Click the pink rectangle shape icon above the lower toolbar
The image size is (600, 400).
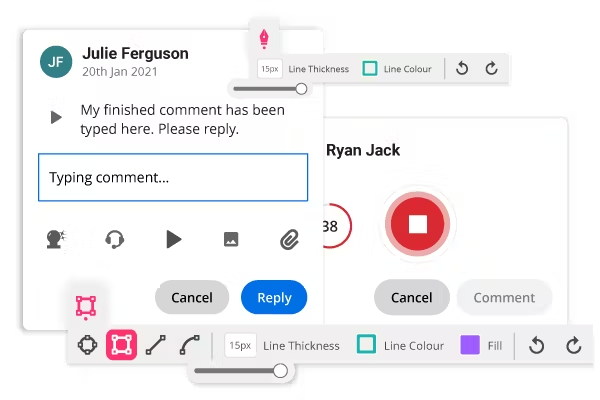[x=86, y=307]
